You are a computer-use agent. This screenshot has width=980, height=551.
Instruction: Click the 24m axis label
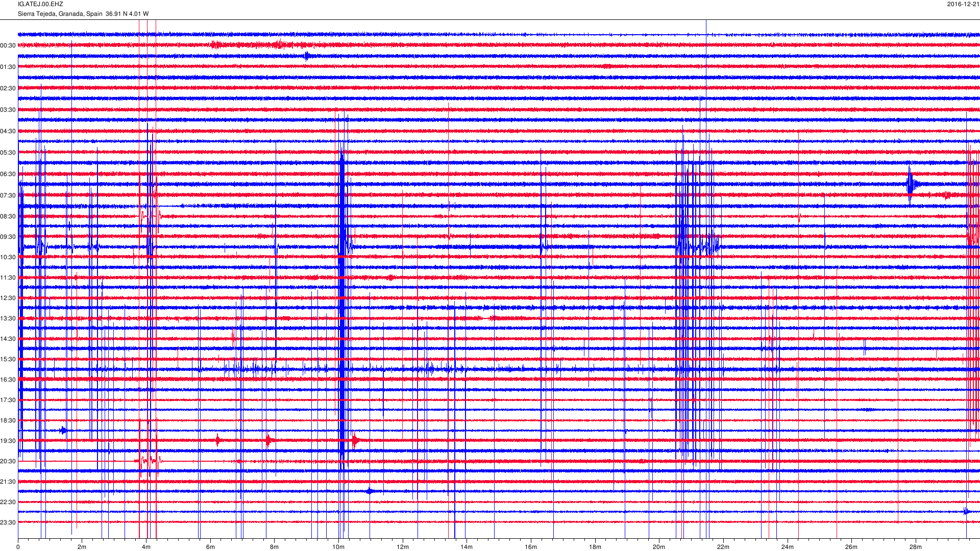point(787,547)
